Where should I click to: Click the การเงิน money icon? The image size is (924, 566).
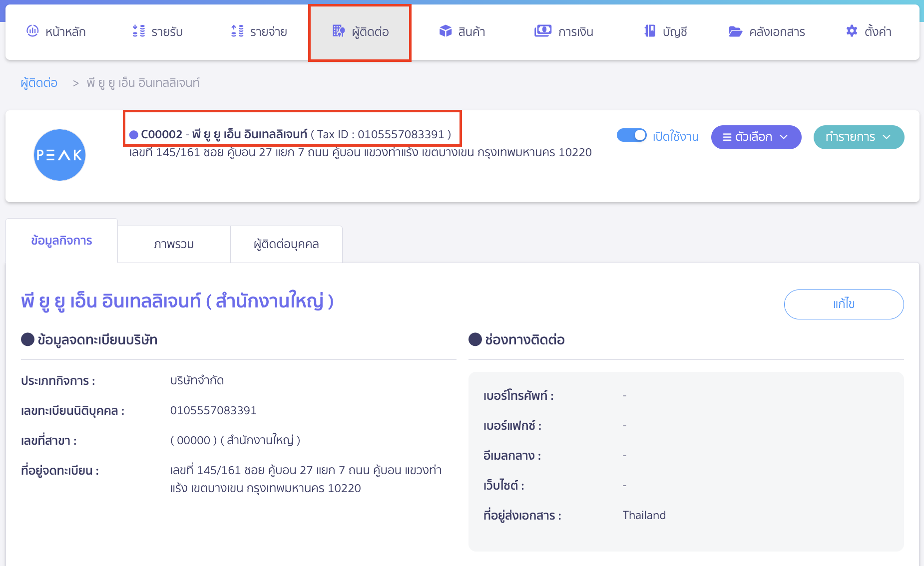(x=543, y=31)
